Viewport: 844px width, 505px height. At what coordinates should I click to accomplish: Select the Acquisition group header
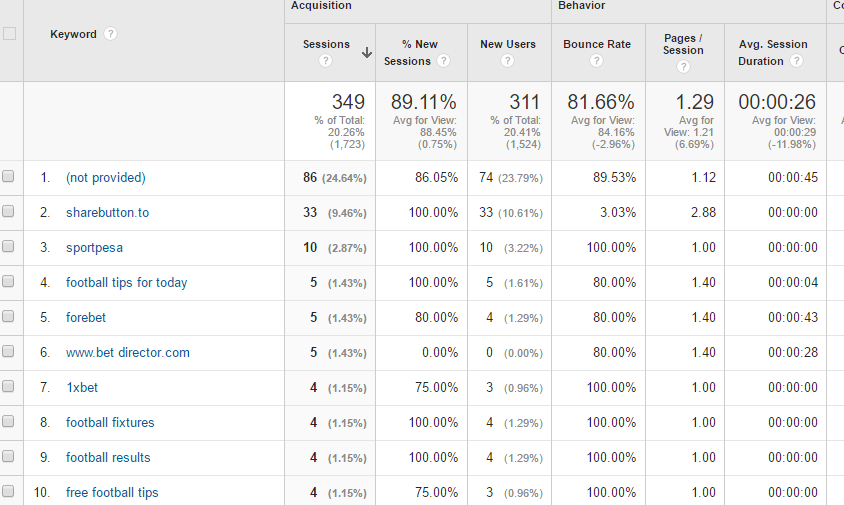321,5
